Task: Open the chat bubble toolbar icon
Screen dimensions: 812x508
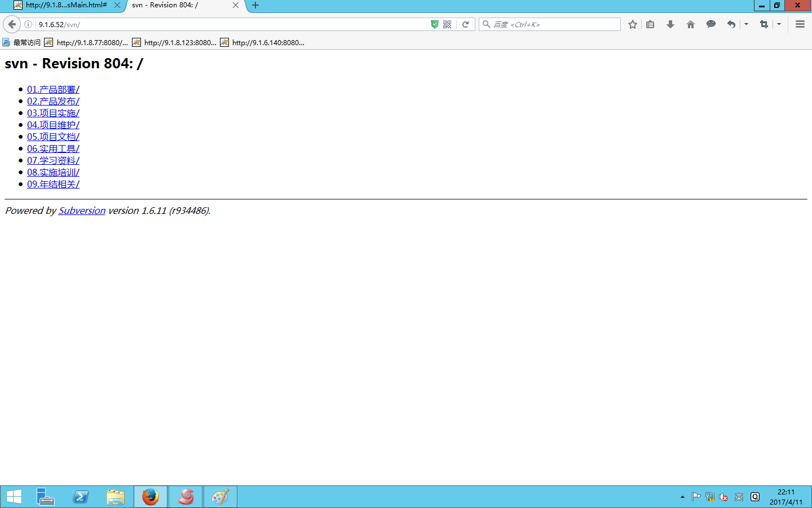Action: (711, 24)
